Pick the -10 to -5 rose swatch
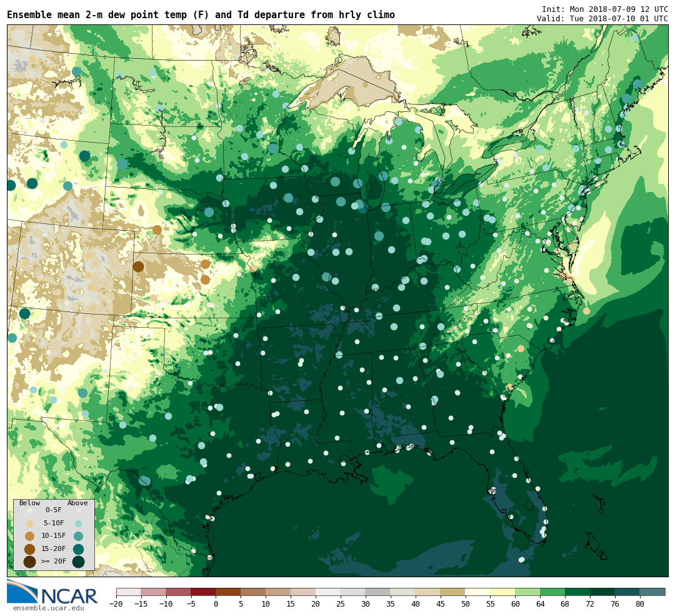This screenshot has height=616, width=675. point(179,592)
